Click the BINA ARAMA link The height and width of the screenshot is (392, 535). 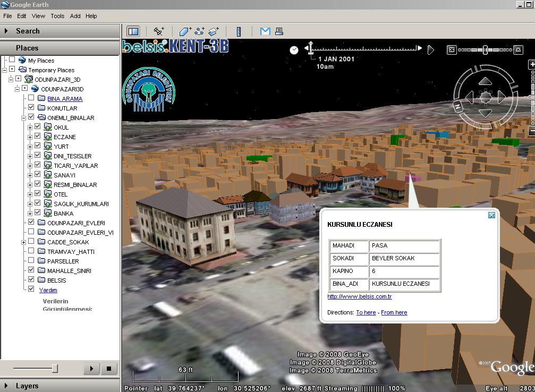[x=65, y=99]
